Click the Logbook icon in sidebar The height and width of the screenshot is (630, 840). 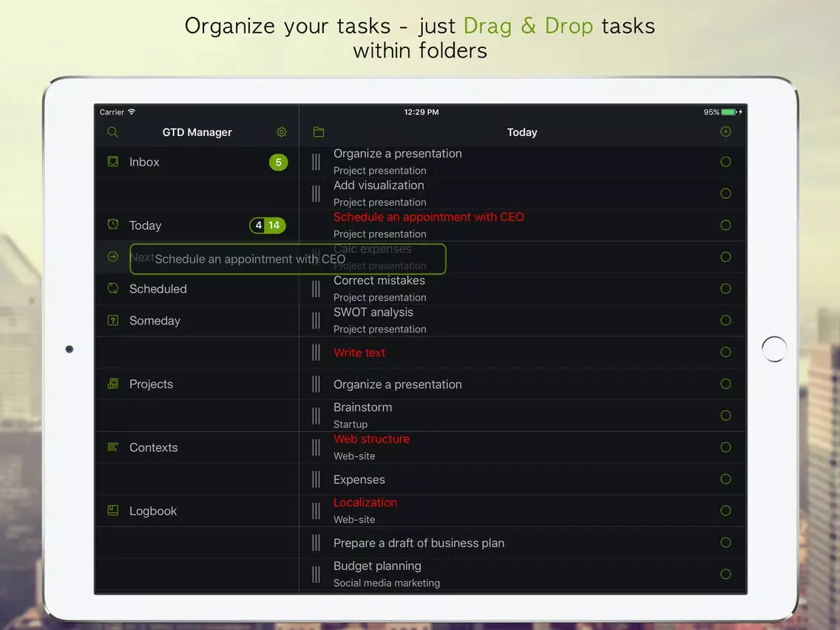pos(113,510)
